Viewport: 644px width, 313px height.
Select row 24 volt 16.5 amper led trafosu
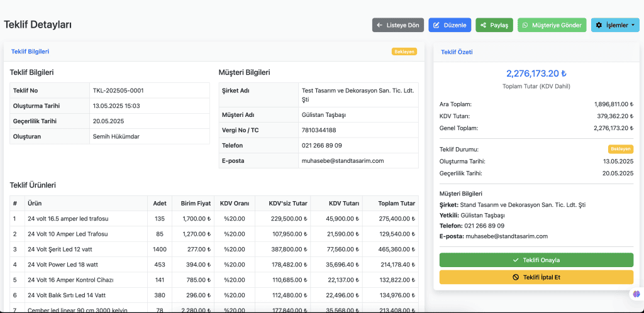(x=214, y=219)
